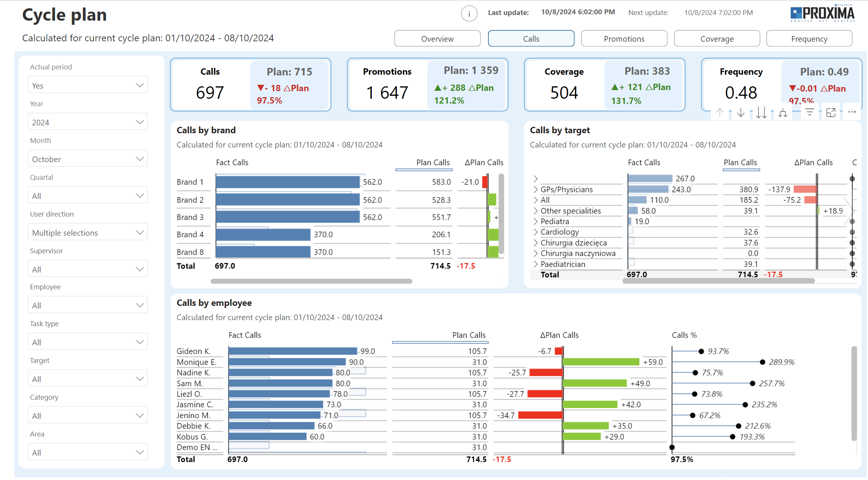
Task: Click the filters icon on the visual header
Action: (x=809, y=112)
